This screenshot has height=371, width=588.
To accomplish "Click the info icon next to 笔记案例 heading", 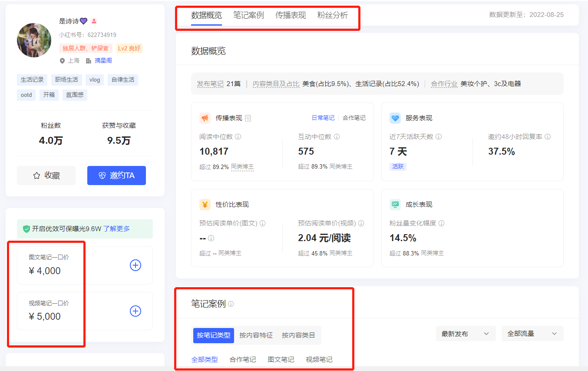I will [x=231, y=304].
